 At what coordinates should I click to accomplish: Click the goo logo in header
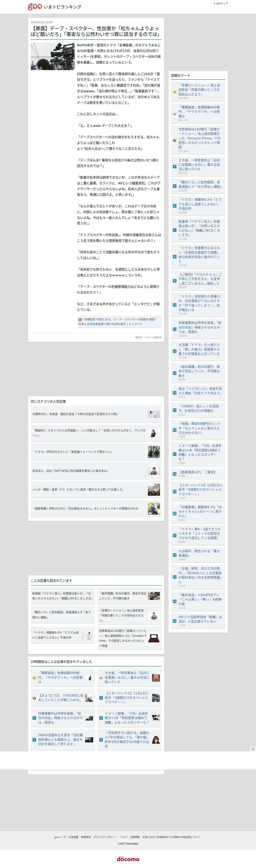click(35, 6)
